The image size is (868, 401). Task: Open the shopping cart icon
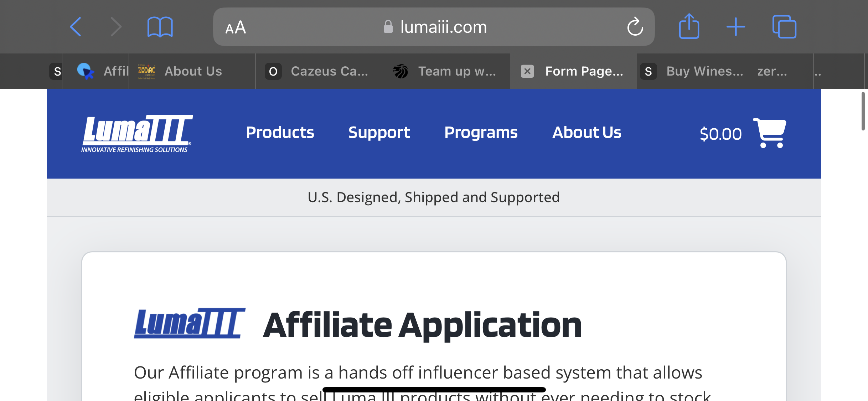point(770,133)
